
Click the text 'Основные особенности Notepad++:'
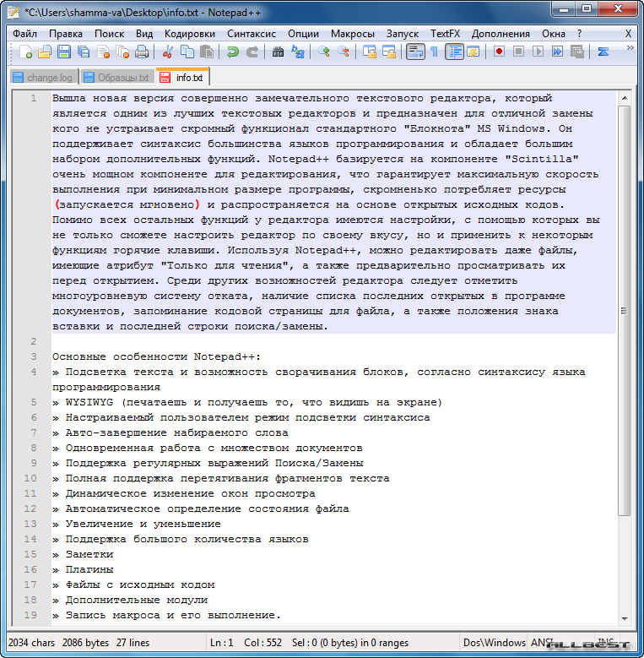tap(156, 356)
